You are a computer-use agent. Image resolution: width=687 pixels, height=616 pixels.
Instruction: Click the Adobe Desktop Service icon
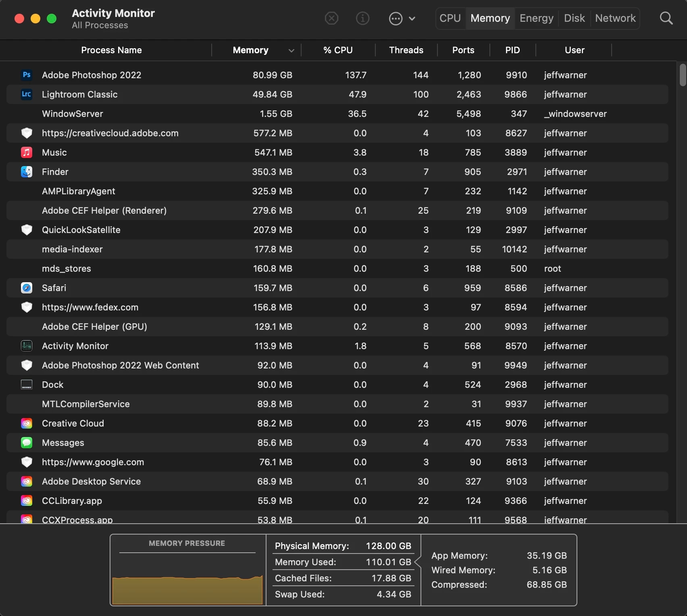click(27, 481)
